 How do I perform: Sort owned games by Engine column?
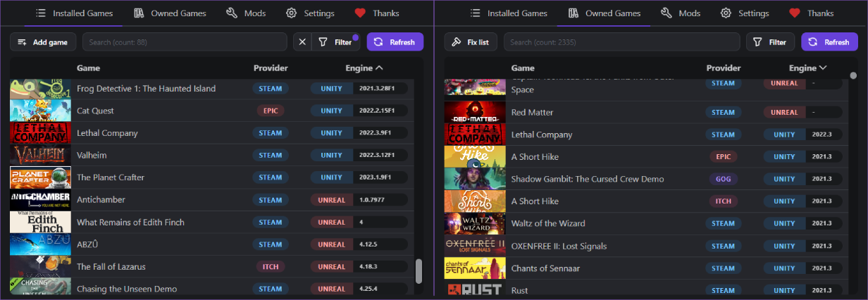[x=807, y=68]
